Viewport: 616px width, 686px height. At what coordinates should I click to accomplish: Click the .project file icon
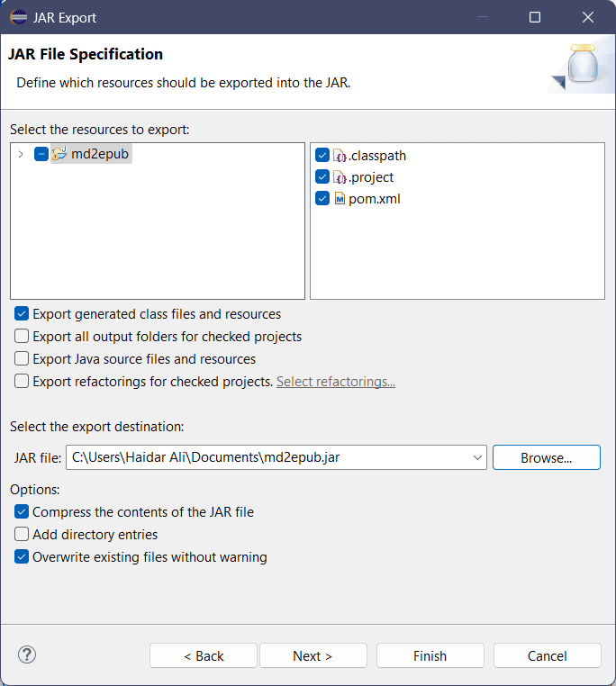tap(340, 177)
